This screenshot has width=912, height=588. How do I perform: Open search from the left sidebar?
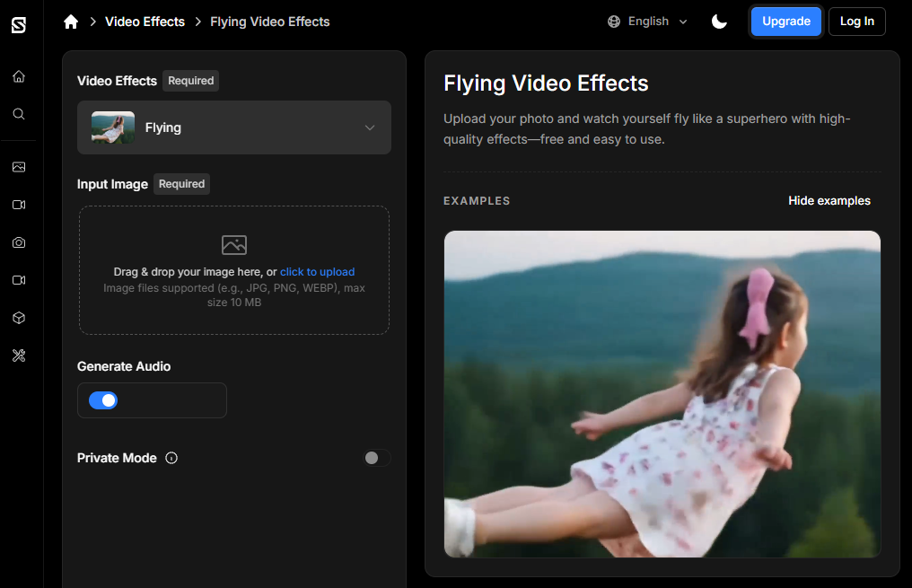click(x=19, y=114)
